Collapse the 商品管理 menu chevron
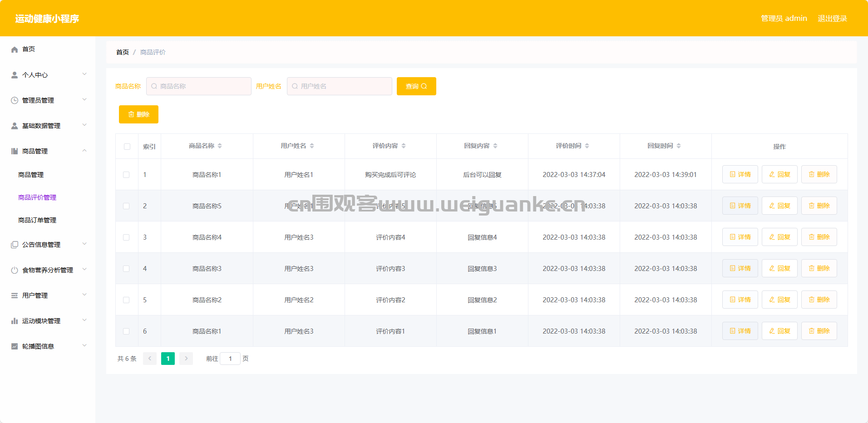This screenshot has width=868, height=423. (x=84, y=150)
